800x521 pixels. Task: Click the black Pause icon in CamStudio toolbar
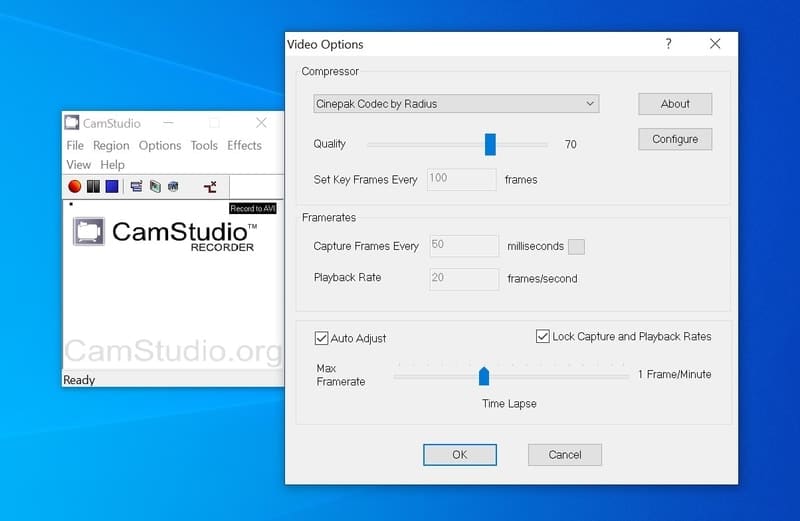coord(93,187)
